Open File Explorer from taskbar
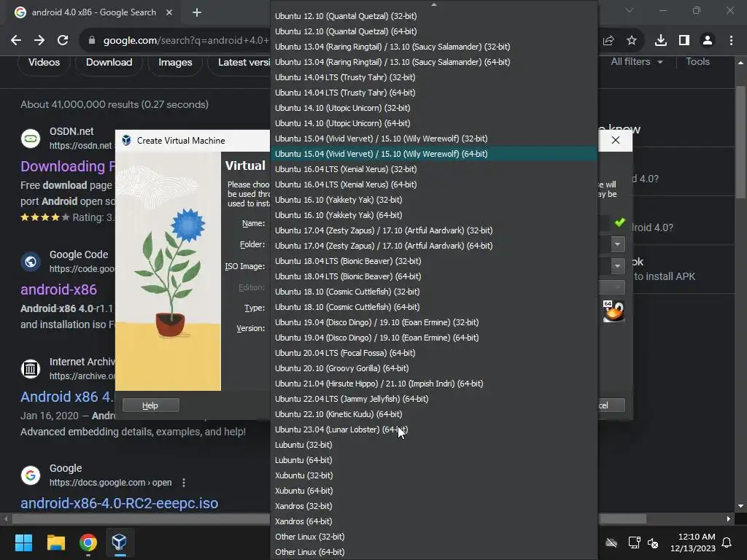Image resolution: width=747 pixels, height=560 pixels. 55,542
